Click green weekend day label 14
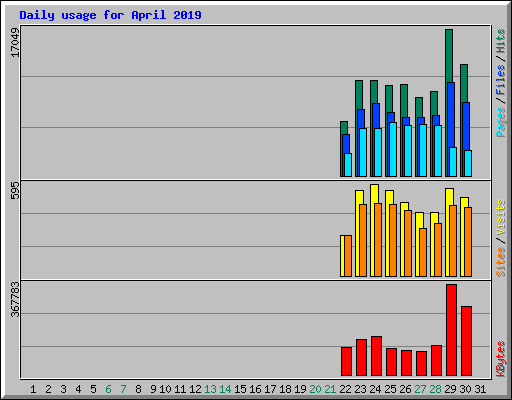 point(225,389)
